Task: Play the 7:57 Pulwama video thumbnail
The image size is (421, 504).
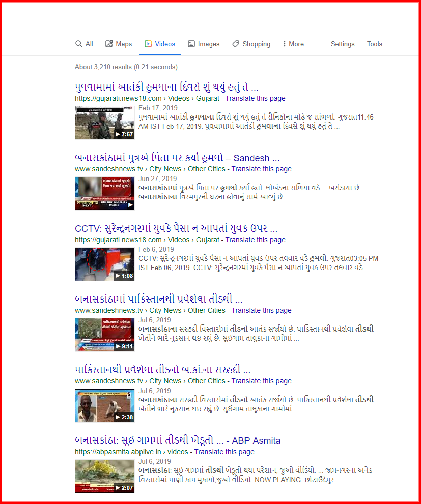Action: [x=105, y=123]
